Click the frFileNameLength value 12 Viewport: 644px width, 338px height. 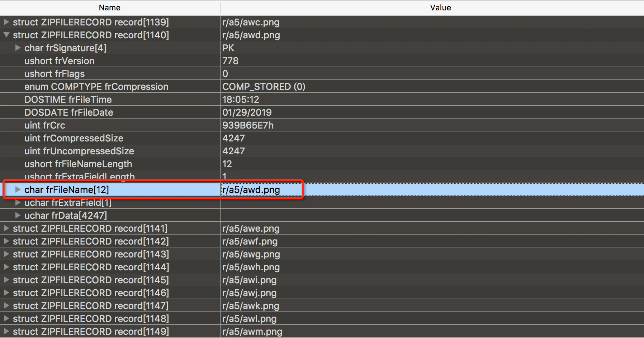(227, 164)
